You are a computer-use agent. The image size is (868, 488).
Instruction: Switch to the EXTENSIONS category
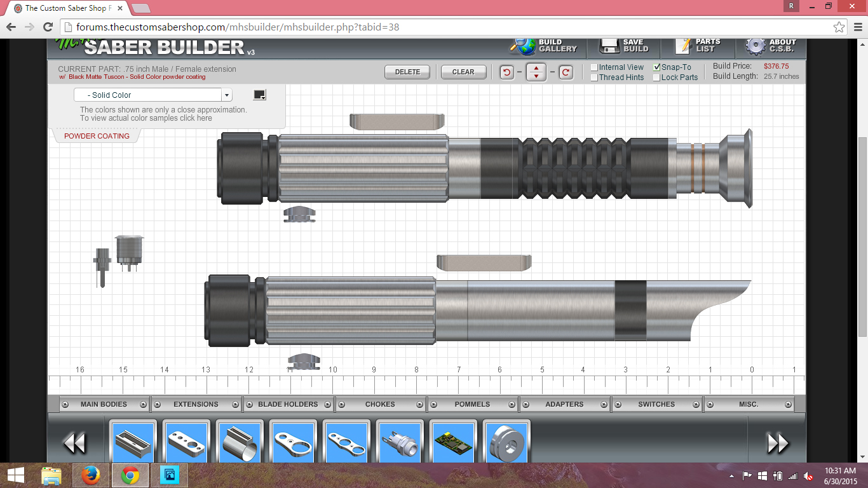click(196, 404)
